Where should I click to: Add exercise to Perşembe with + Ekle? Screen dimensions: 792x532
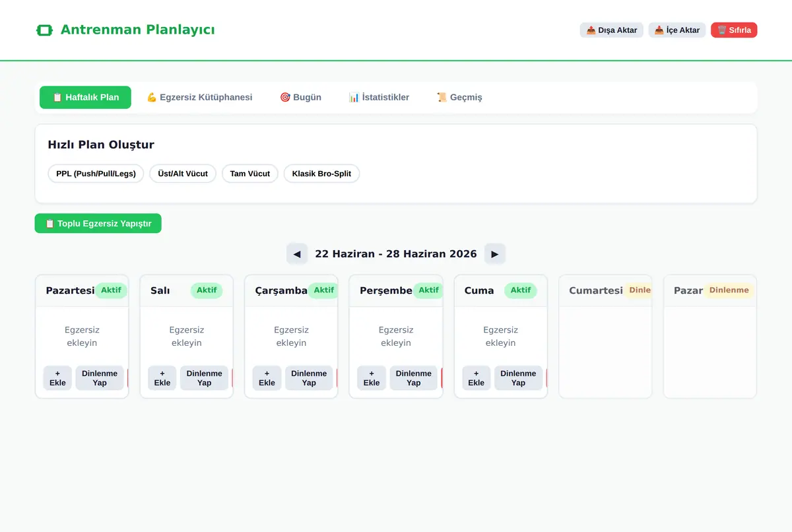pos(372,378)
